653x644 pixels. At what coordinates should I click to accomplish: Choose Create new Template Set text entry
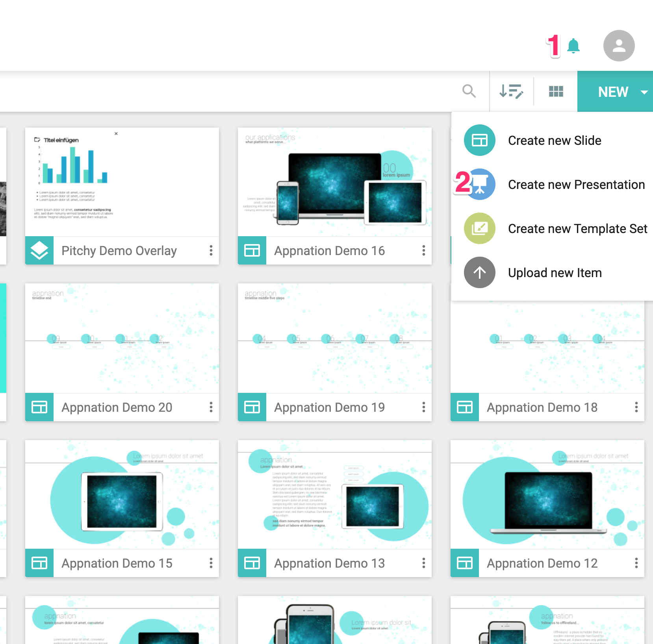(x=577, y=229)
